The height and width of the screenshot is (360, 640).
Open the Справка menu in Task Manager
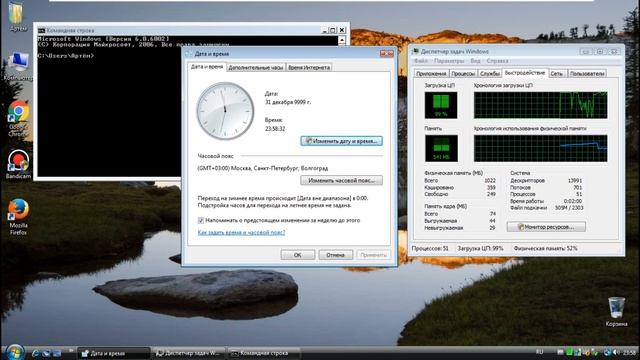point(497,61)
